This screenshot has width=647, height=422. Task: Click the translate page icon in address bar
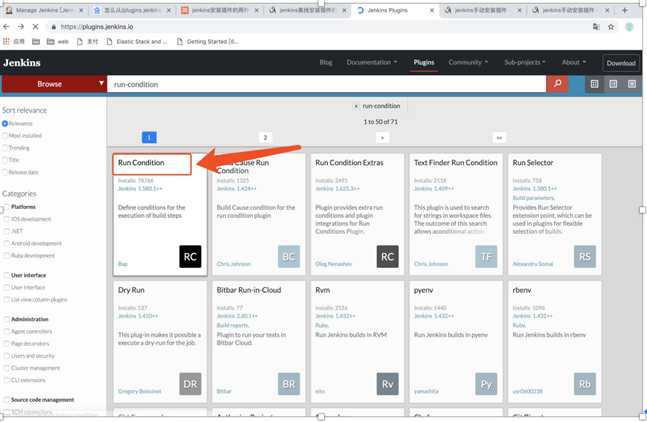click(596, 27)
